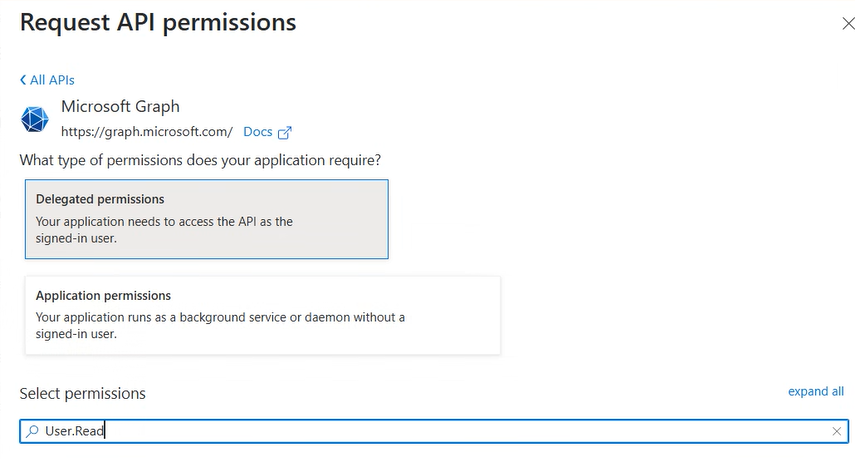Click the back chevron beside All APIs

[23, 80]
